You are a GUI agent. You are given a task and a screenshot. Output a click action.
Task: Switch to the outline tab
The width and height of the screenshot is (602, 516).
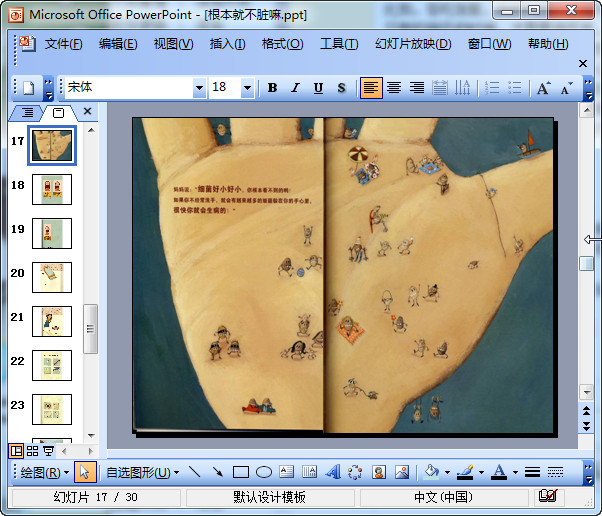tap(26, 112)
